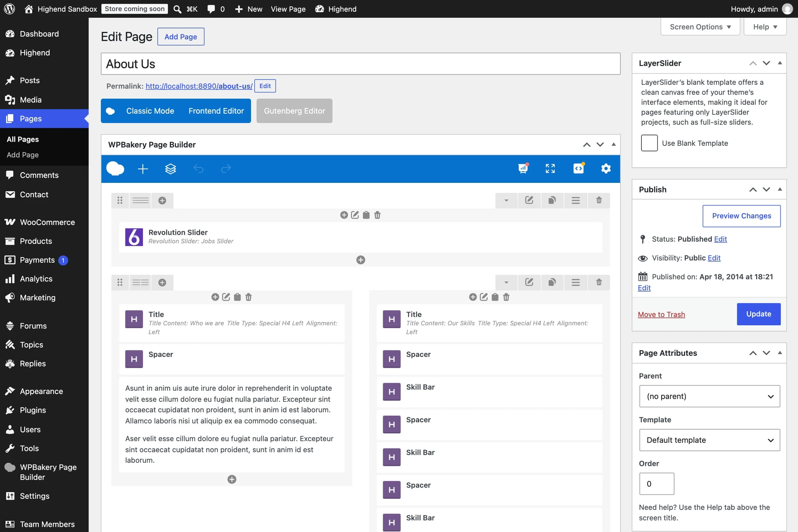Click the Order number field
The image size is (798, 532).
656,483
